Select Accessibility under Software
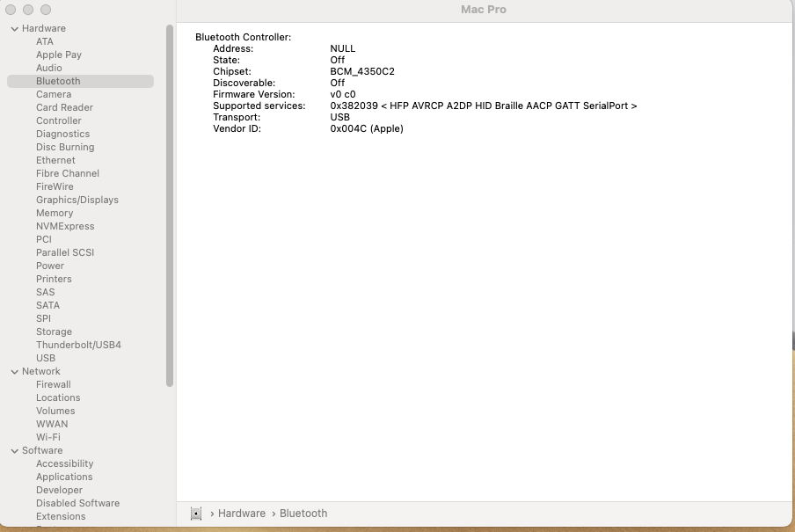795x532 pixels. (x=65, y=463)
